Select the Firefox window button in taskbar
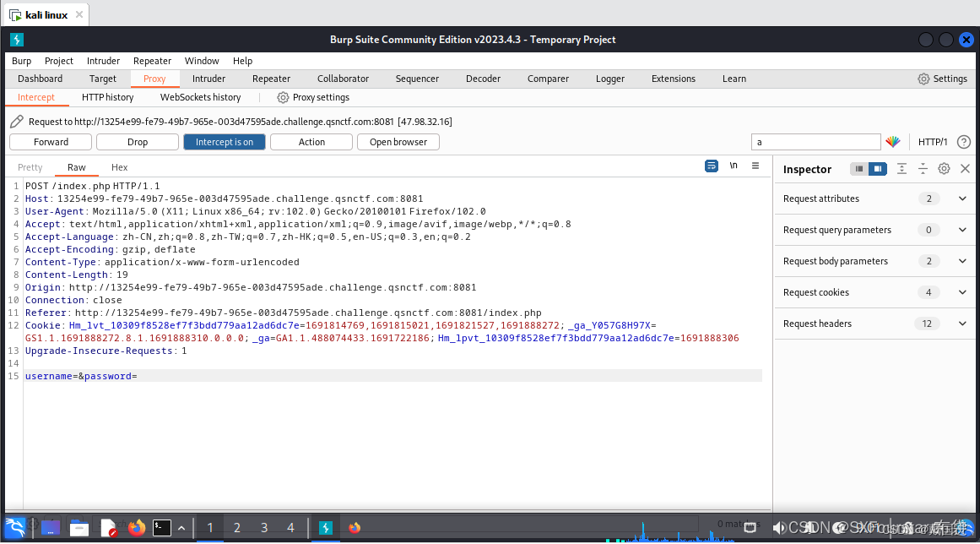The image size is (980, 544). (x=355, y=528)
